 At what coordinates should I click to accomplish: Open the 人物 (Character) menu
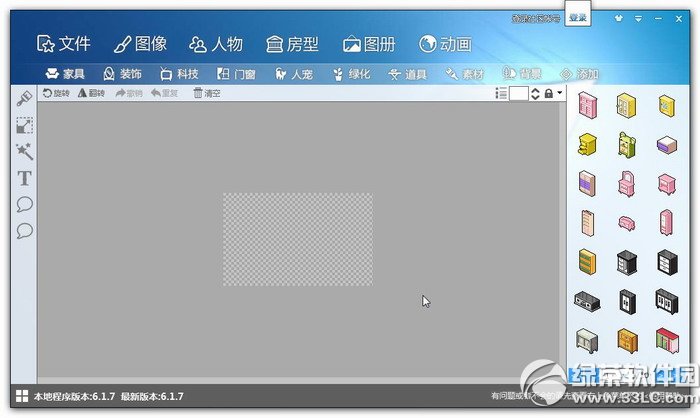[216, 44]
